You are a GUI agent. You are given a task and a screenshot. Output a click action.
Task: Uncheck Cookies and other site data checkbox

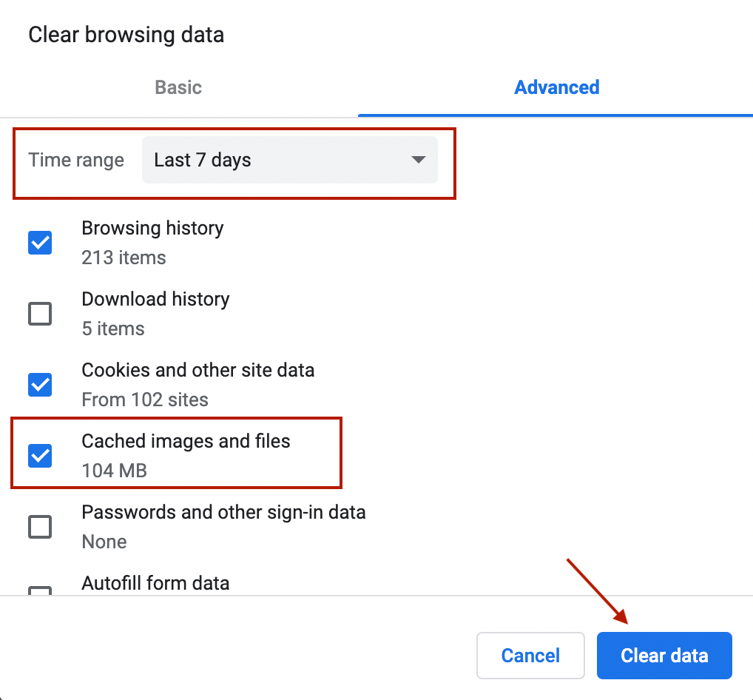[40, 385]
